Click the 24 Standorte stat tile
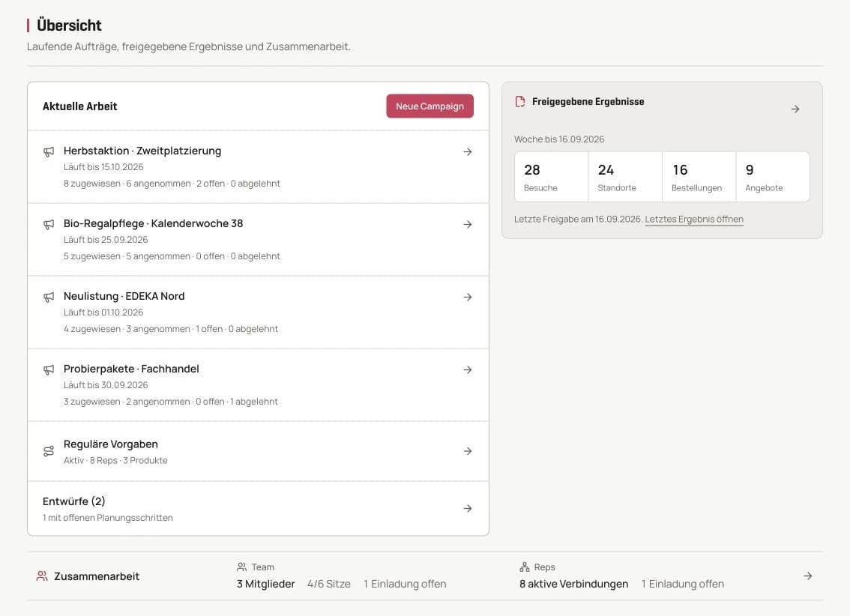This screenshot has height=616, width=850. [625, 177]
